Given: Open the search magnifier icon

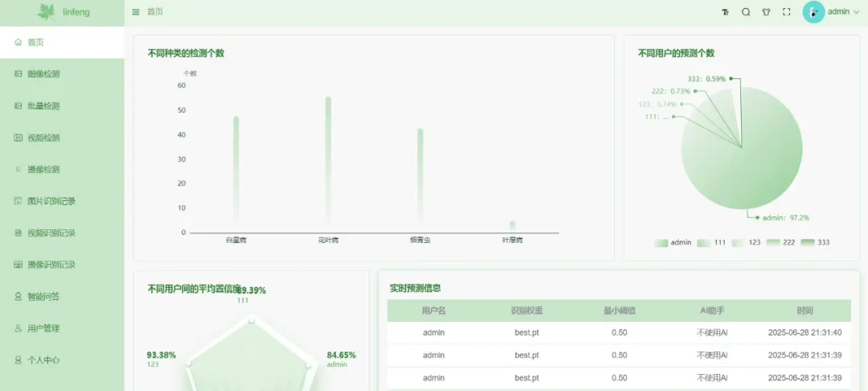Looking at the screenshot, I should (746, 12).
